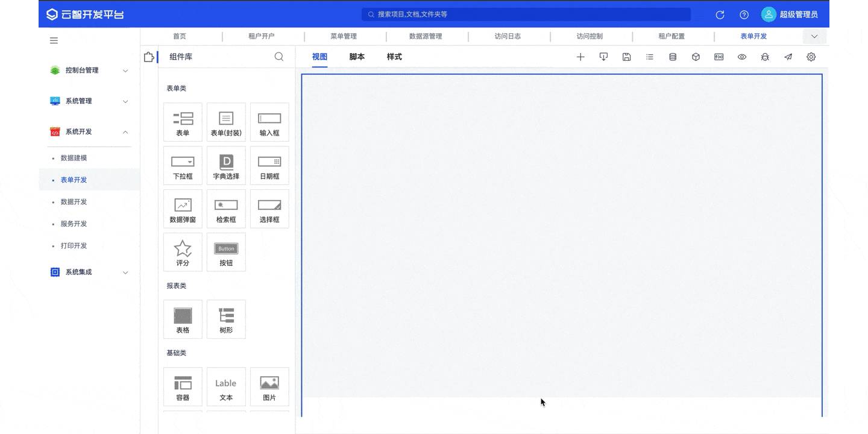Select the 日期框 component
Image resolution: width=868 pixels, height=434 pixels.
(x=269, y=165)
